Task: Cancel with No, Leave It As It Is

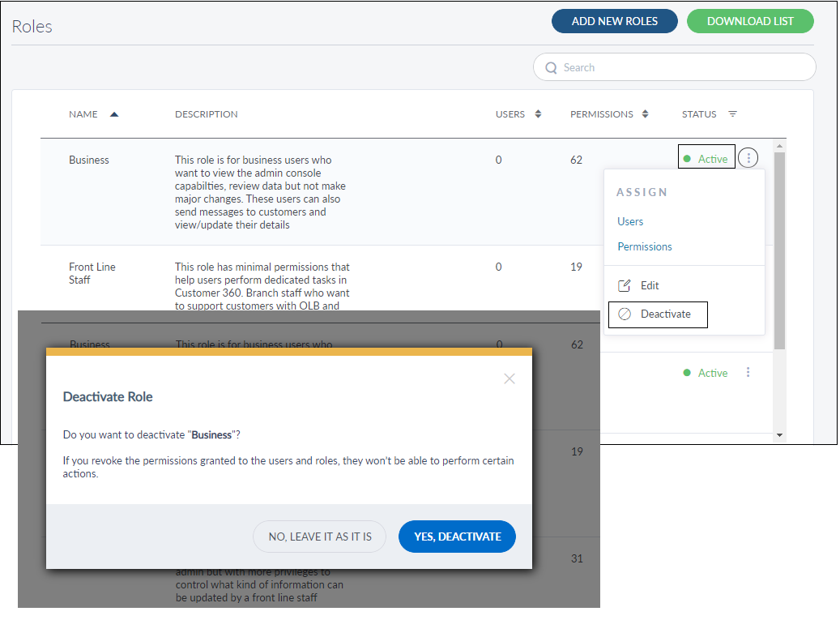Action: pyautogui.click(x=320, y=537)
